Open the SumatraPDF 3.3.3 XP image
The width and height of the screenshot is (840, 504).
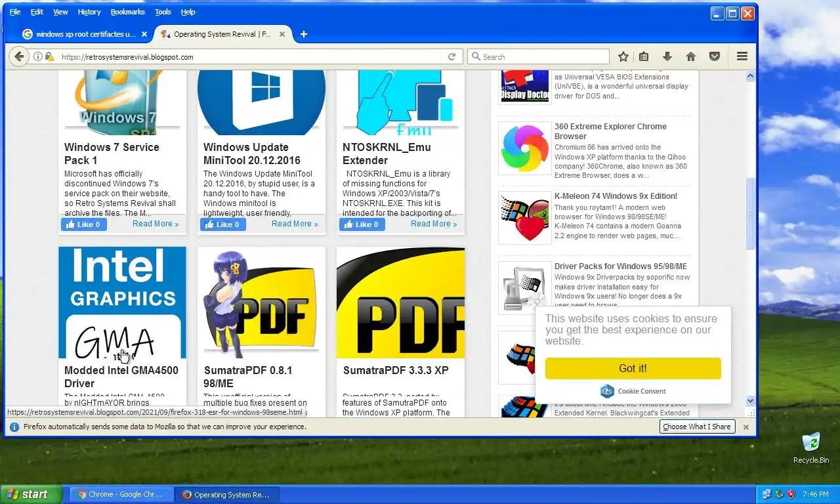(x=400, y=303)
